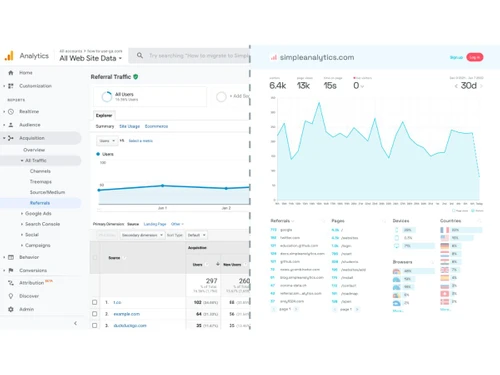Switch to the Ecommerce view
Viewport: 500px width, 375px height.
pyautogui.click(x=156, y=126)
